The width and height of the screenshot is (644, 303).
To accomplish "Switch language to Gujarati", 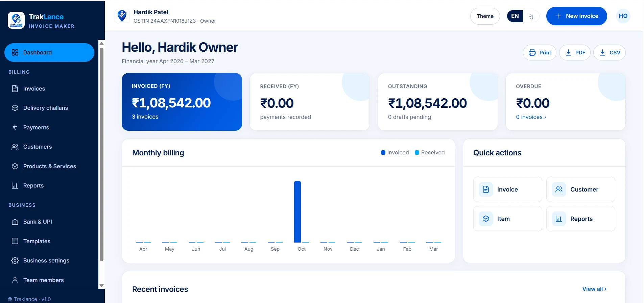I will (531, 16).
